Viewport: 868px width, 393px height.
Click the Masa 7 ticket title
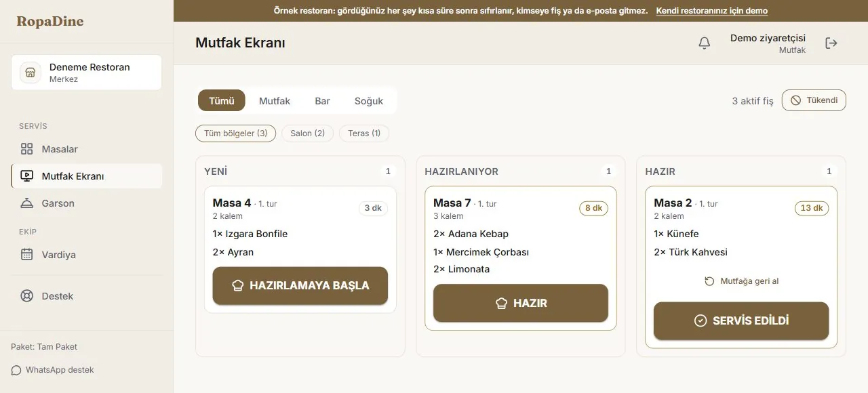tap(452, 203)
